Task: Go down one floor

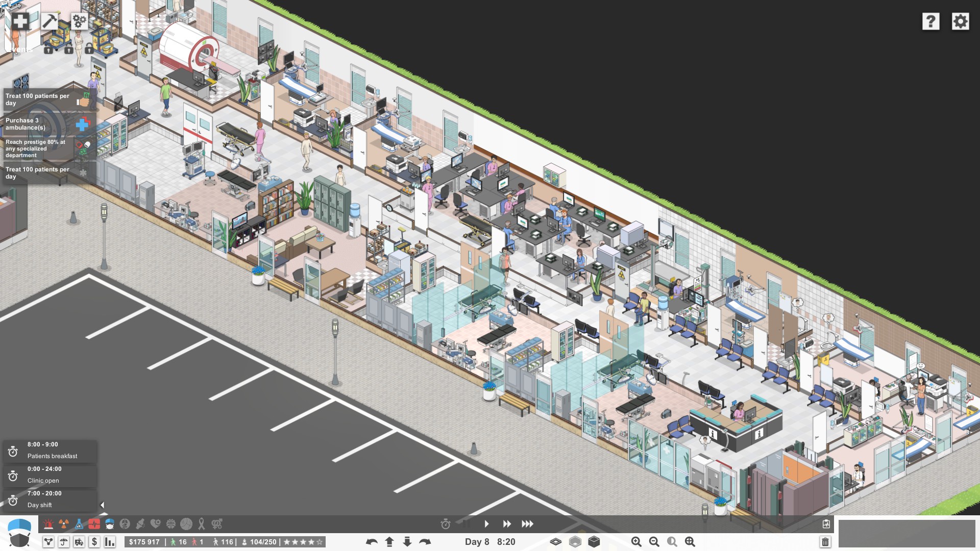Action: [x=407, y=542]
